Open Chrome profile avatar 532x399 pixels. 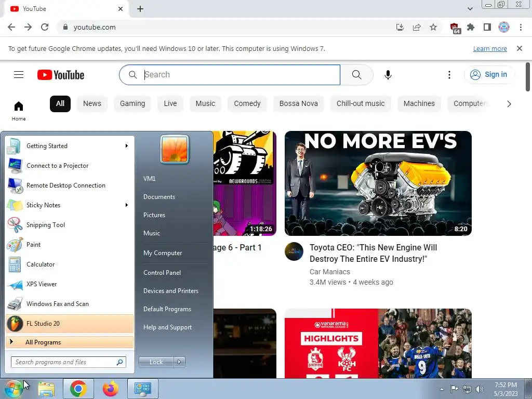pyautogui.click(x=504, y=27)
